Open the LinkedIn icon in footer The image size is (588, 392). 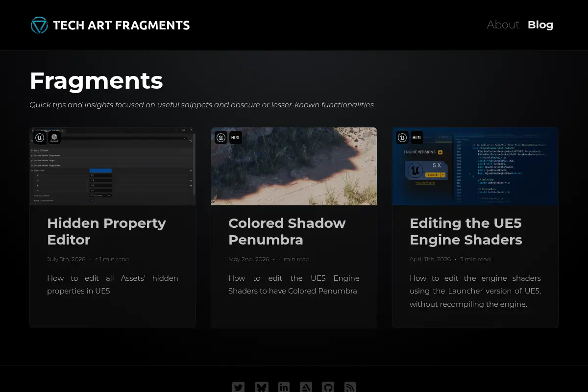click(x=284, y=387)
